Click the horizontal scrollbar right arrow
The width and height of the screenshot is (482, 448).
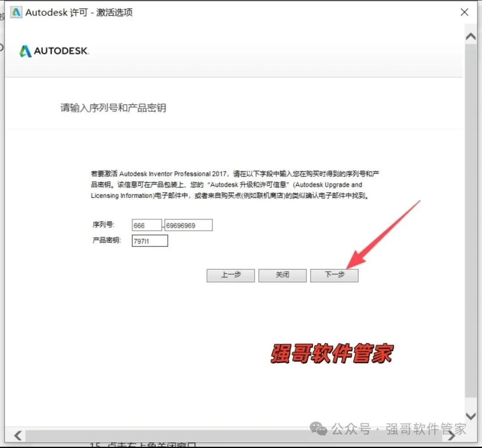pyautogui.click(x=451, y=435)
